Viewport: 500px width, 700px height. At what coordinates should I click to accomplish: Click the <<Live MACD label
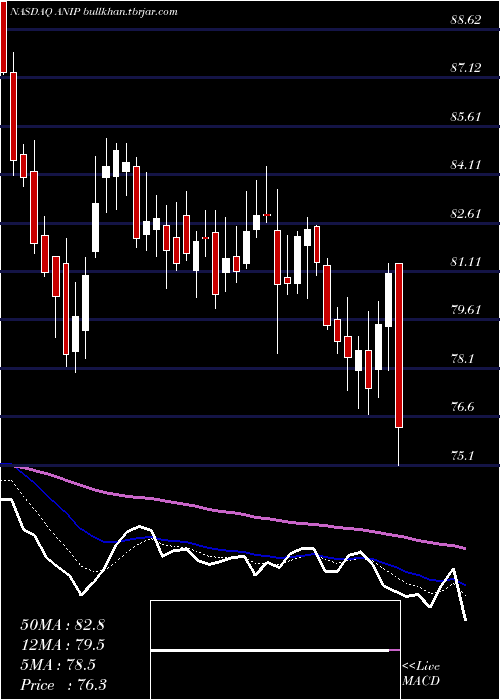tap(421, 674)
